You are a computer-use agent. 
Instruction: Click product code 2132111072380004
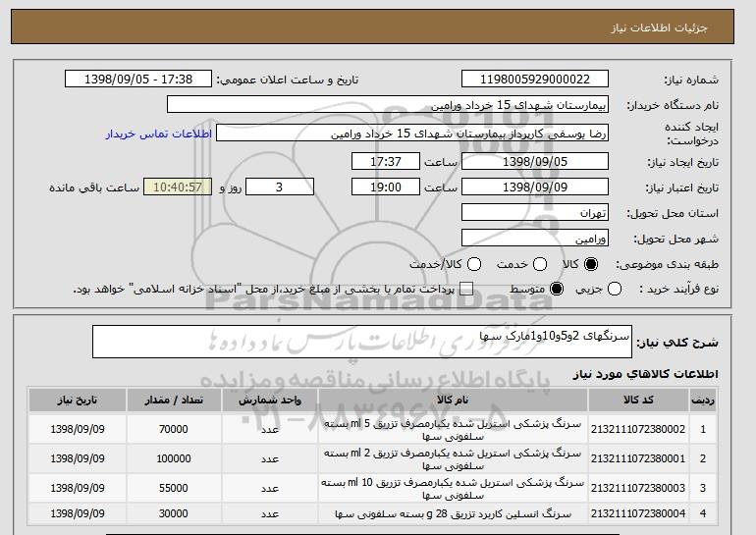point(638,513)
